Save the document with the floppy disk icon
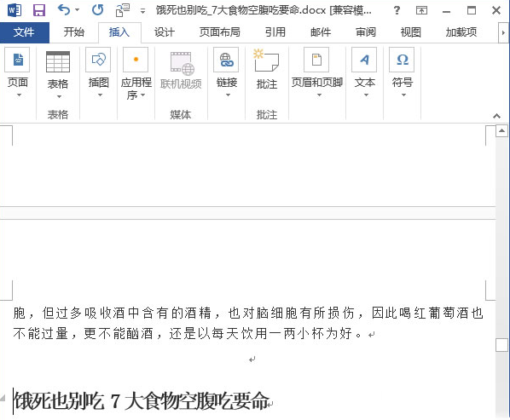510x420 pixels. [38, 10]
